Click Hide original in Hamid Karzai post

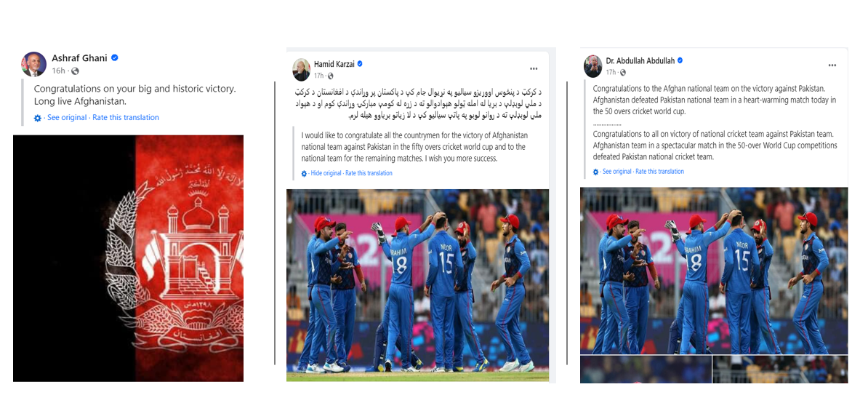coord(326,173)
